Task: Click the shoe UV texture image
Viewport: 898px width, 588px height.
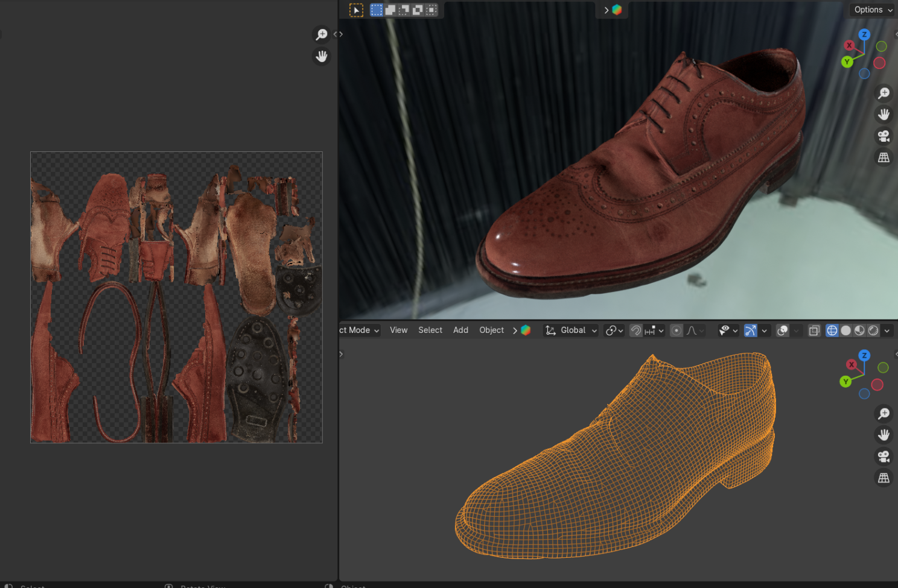Action: click(x=176, y=297)
